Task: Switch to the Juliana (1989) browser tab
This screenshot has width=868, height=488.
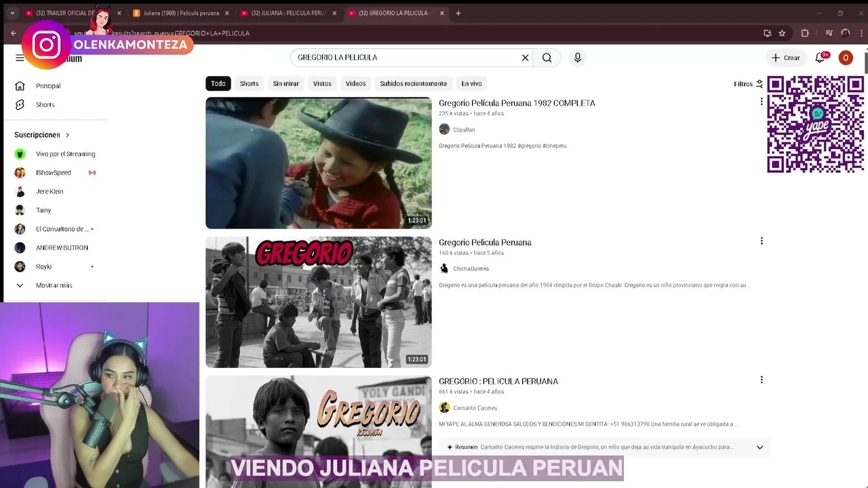Action: 180,13
